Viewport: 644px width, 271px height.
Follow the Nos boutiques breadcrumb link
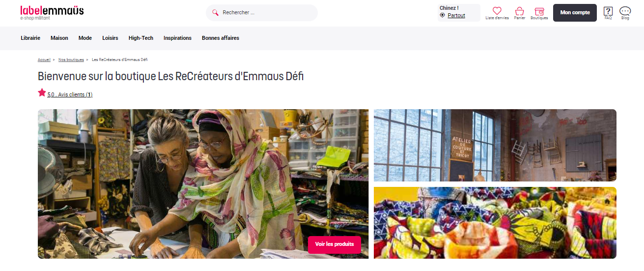tap(71, 60)
